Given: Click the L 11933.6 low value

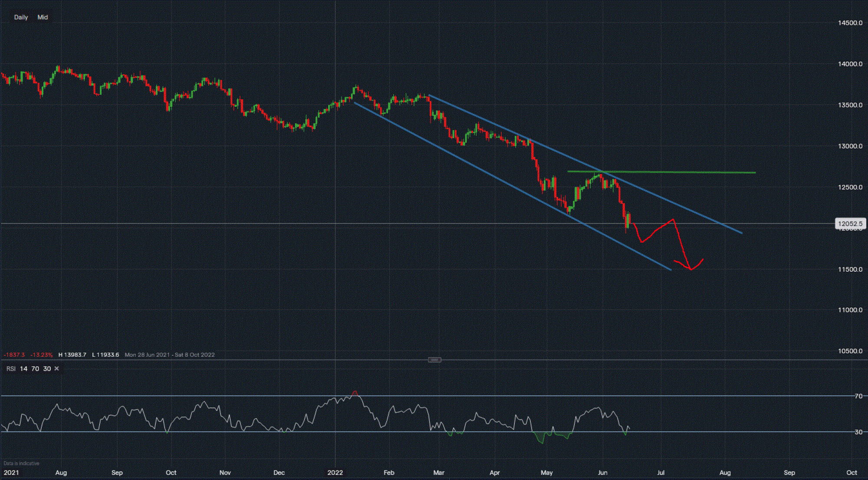Looking at the screenshot, I should pyautogui.click(x=105, y=355).
